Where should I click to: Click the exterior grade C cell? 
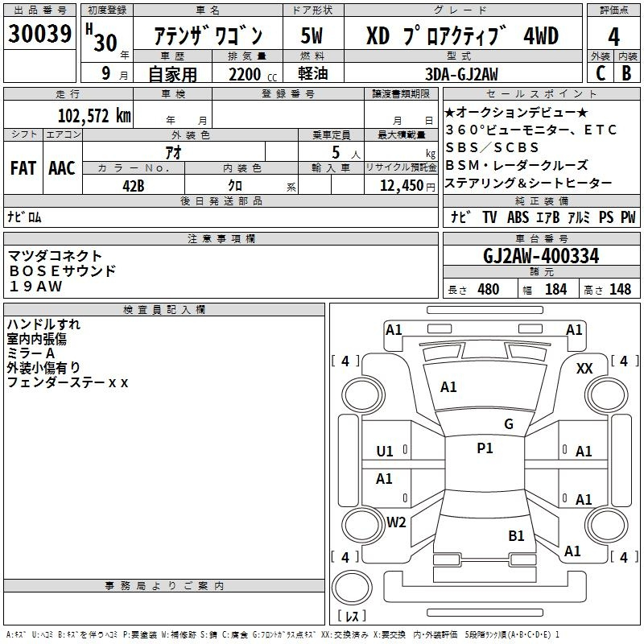coord(600,72)
